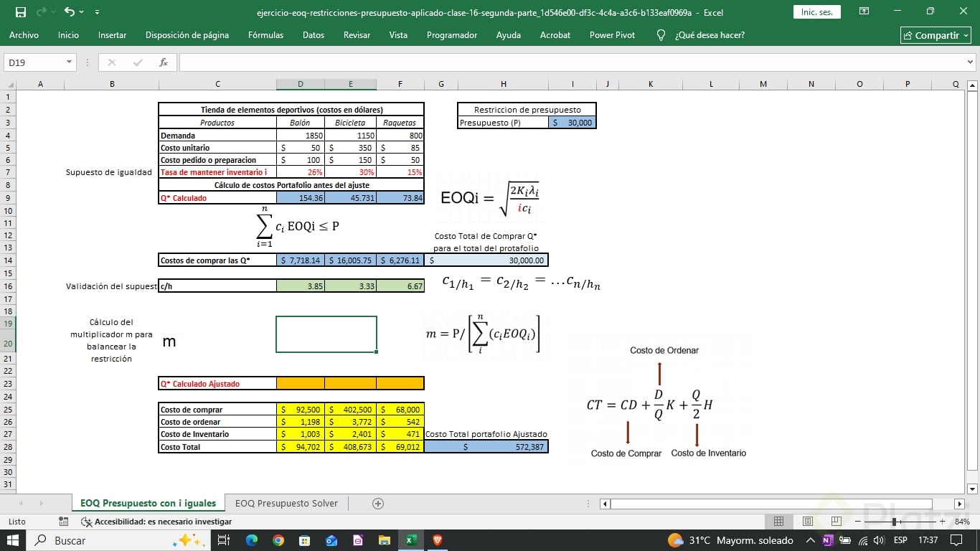Add a new sheet with the plus icon
Screen dimensions: 980x551
coord(378,504)
